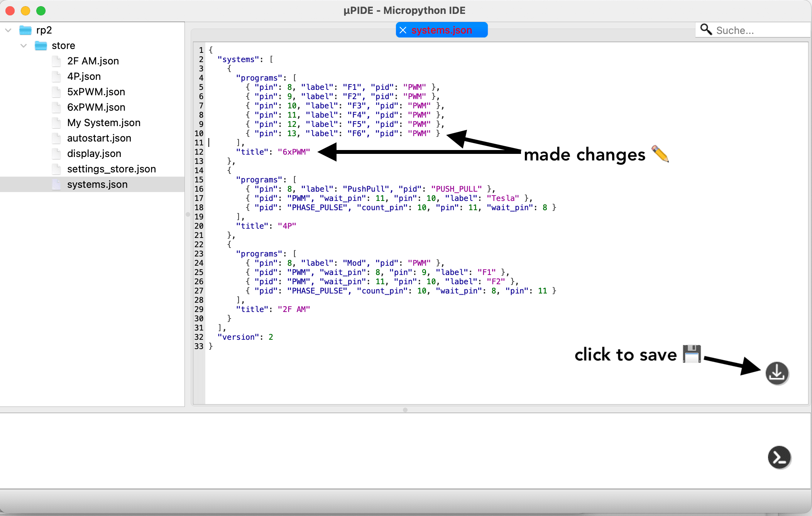Click file icon next to systems.json
The width and height of the screenshot is (812, 516).
[57, 184]
